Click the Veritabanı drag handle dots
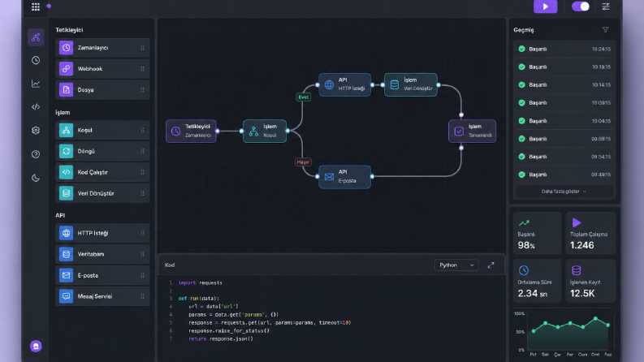The image size is (644, 362). pyautogui.click(x=142, y=254)
